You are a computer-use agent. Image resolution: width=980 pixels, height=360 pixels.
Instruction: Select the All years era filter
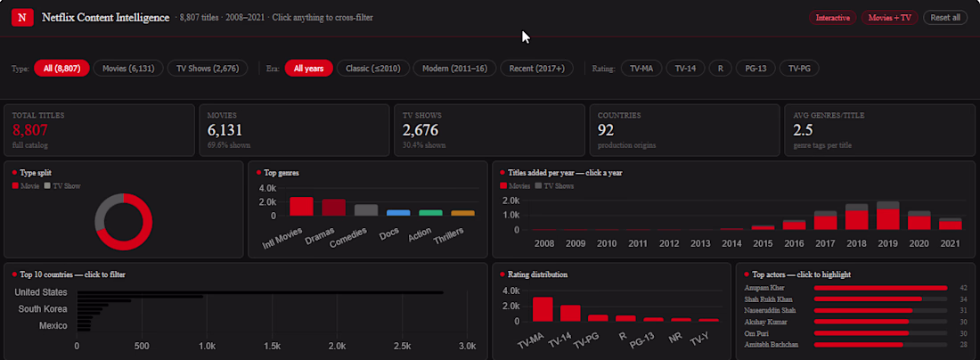click(x=309, y=68)
